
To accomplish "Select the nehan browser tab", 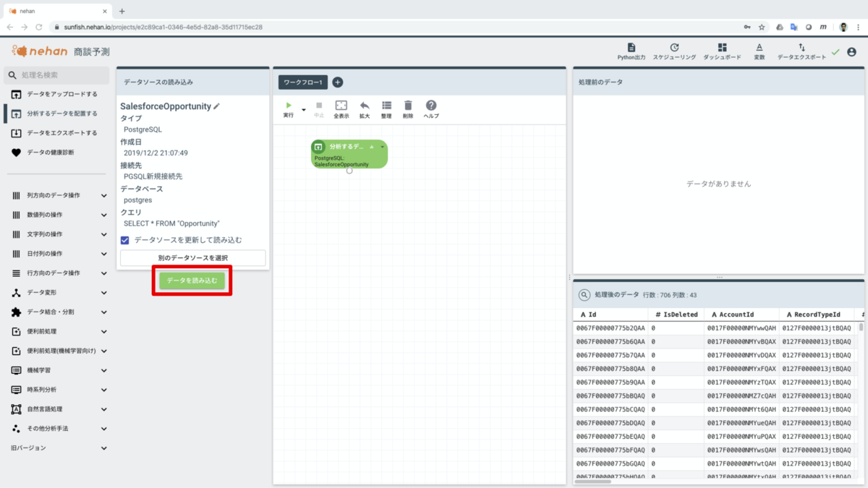I will [x=58, y=11].
